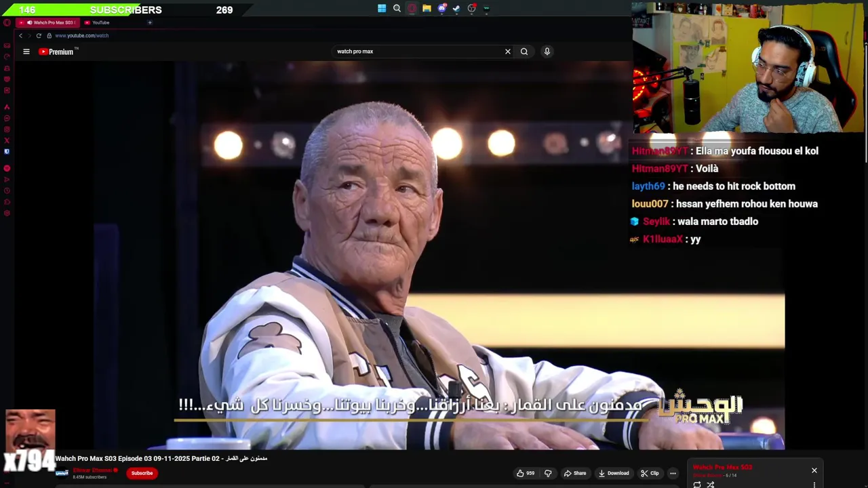The width and height of the screenshot is (868, 488).
Task: Subscribe to the channel
Action: (142, 473)
